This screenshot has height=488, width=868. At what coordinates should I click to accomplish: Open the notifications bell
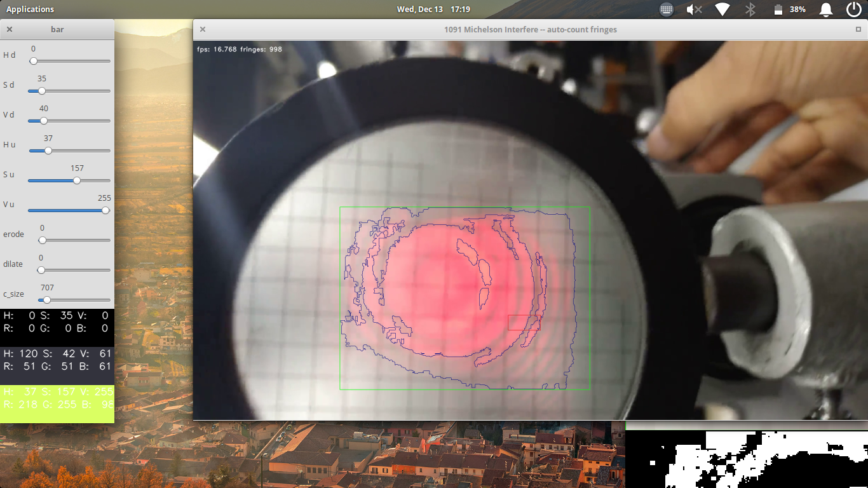pos(826,10)
